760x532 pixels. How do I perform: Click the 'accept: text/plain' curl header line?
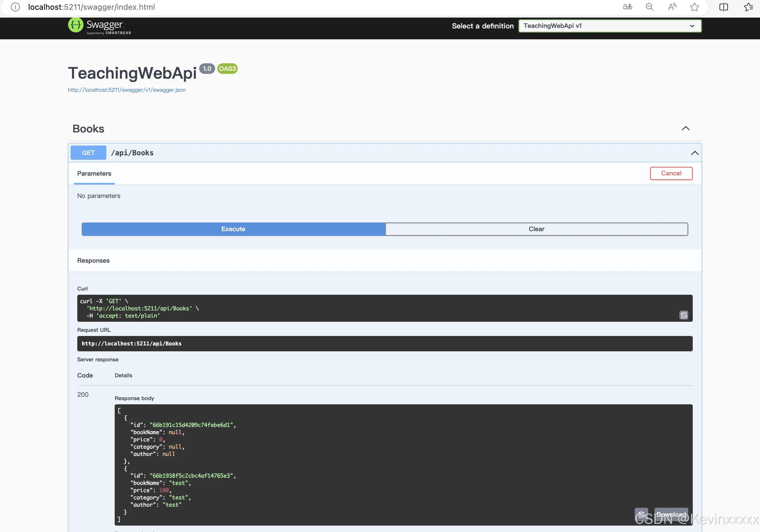[x=123, y=316]
